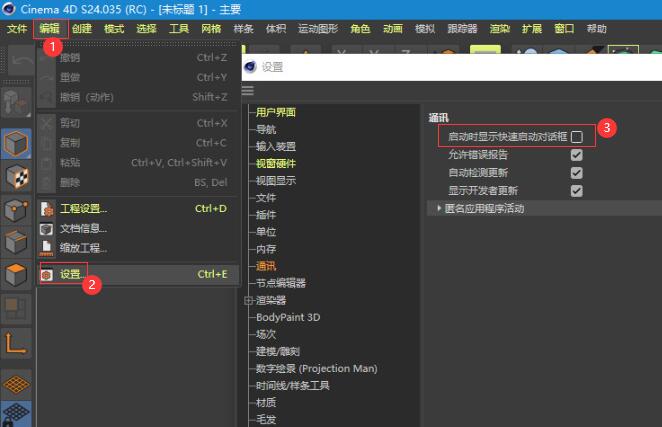This screenshot has width=662, height=427.
Task: Open the 样条 menu
Action: [243, 29]
